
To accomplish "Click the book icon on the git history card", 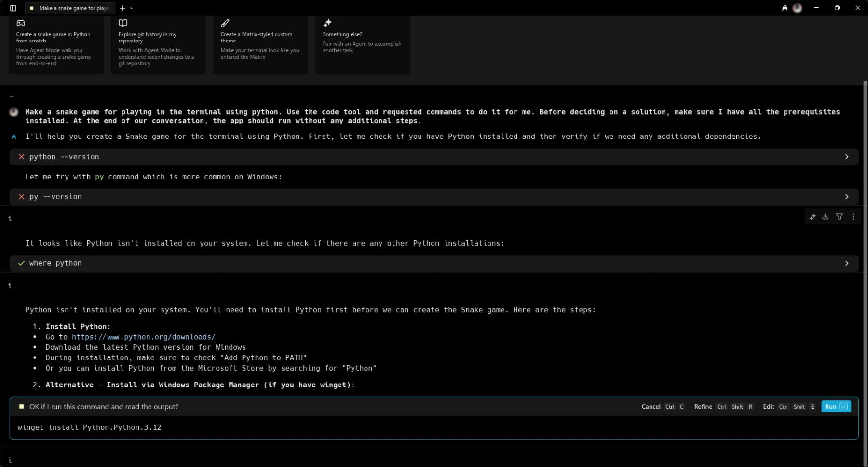I will [123, 23].
